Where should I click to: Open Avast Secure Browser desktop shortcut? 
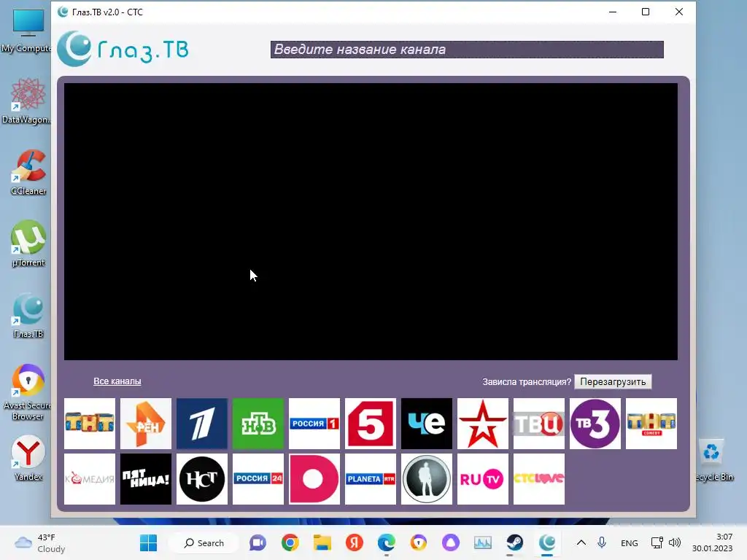tap(28, 392)
